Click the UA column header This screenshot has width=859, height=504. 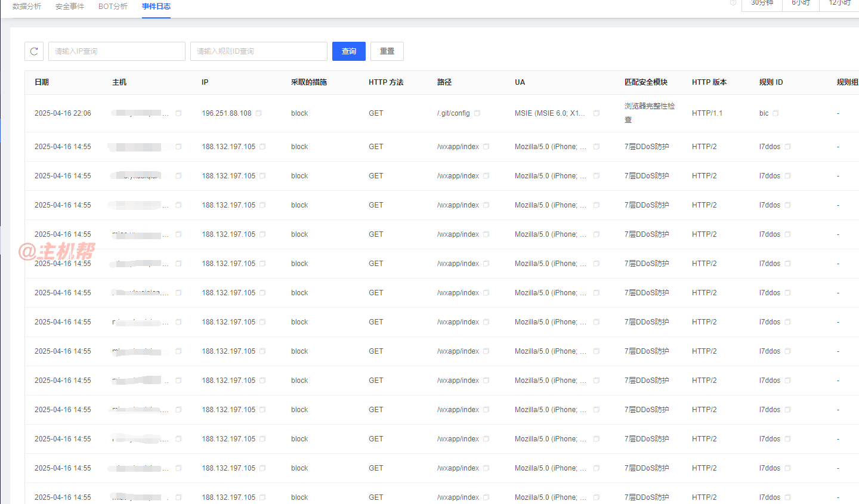tap(520, 82)
